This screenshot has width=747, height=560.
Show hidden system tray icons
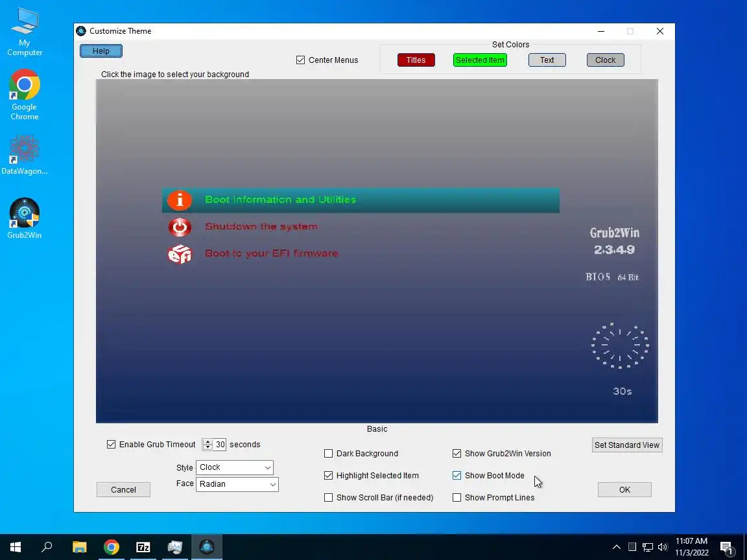click(x=617, y=547)
